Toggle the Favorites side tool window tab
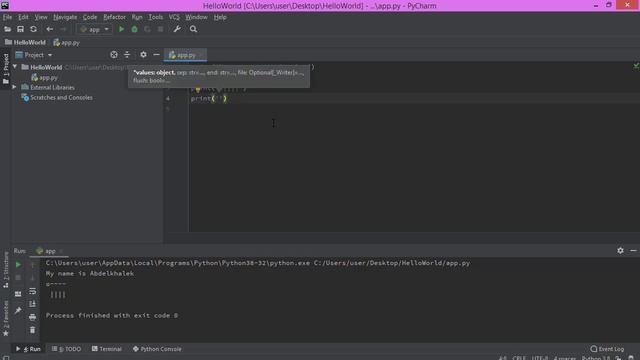Viewport: 640px width, 360px height. (x=5, y=318)
